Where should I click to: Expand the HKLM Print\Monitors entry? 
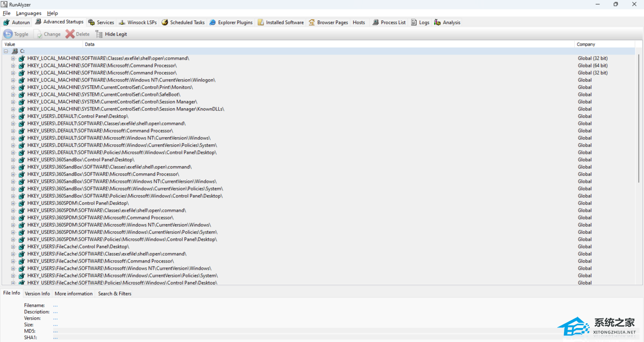coord(13,87)
